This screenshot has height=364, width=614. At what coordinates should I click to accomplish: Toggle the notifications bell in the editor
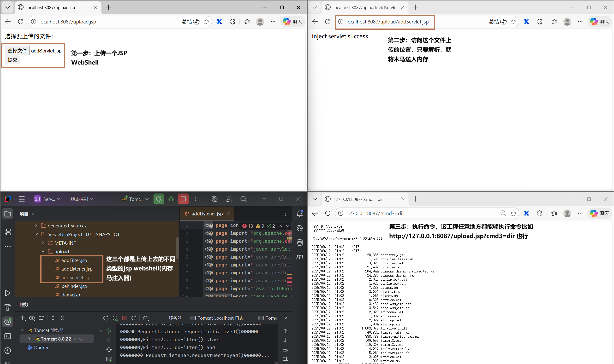(300, 214)
